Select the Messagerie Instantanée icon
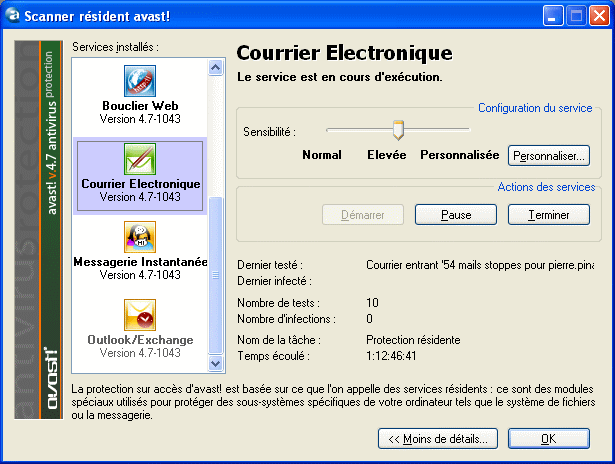The height and width of the screenshot is (464, 615). 140,237
